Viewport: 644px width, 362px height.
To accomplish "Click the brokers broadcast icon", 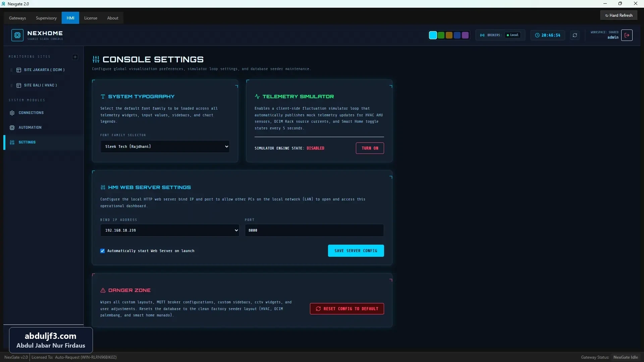I will point(482,35).
